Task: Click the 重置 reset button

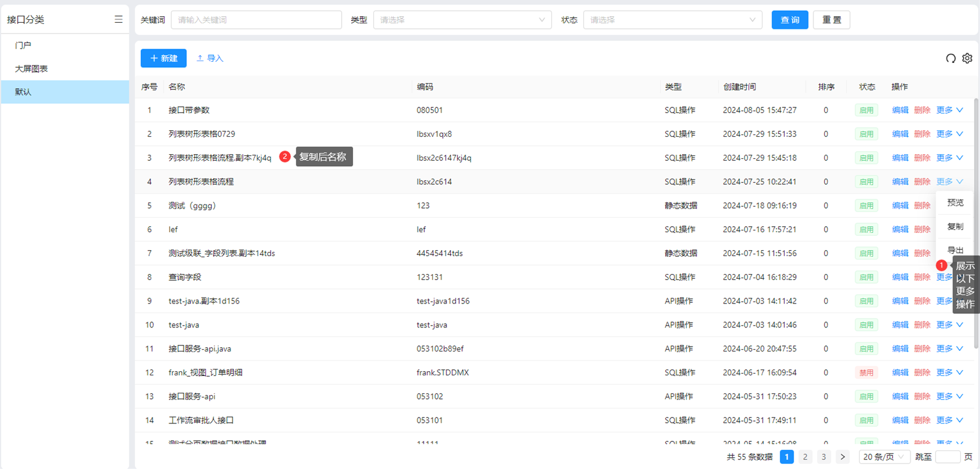Action: [831, 20]
